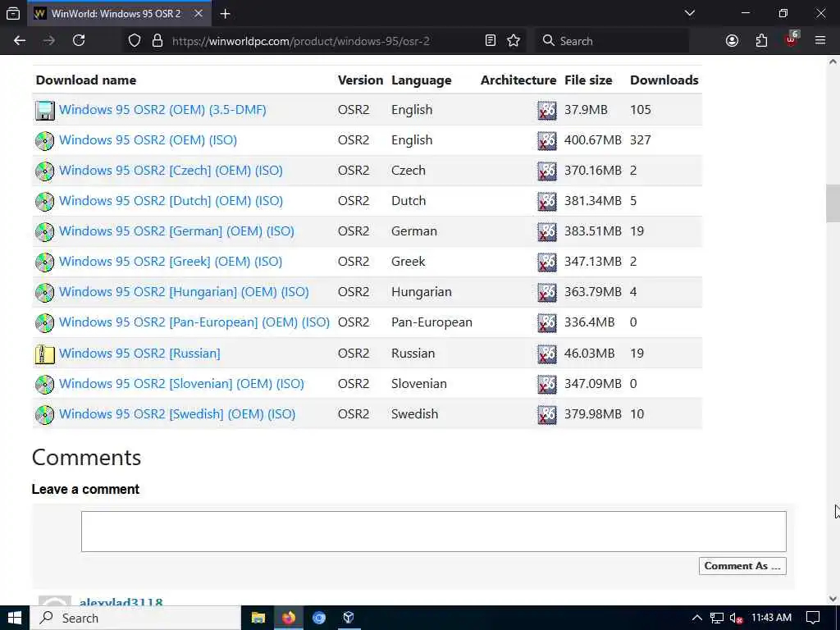
Task: Click the alexvlad3118 commenter name
Action: tap(121, 602)
